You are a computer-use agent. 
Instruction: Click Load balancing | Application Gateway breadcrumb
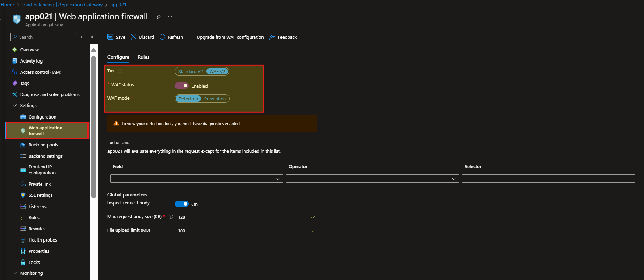coord(62,5)
